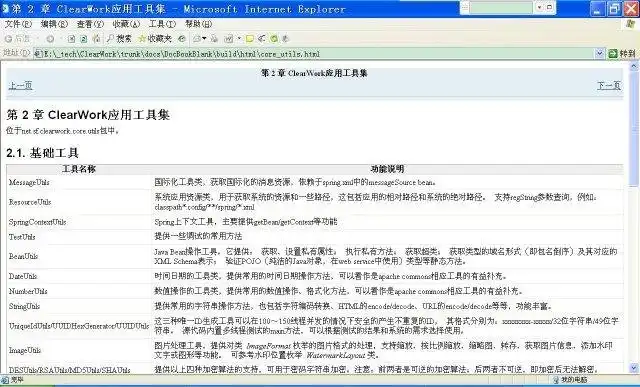Screen dimensions: 640x387
Task: Click the vertical scrollbar up arrow
Action: 634,66
